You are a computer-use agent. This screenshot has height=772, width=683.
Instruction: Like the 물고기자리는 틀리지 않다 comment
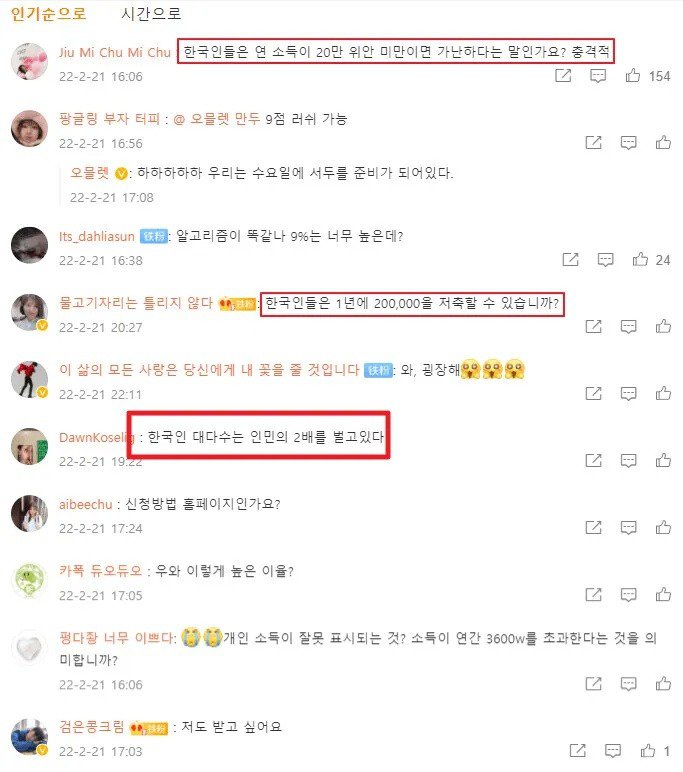tap(663, 326)
